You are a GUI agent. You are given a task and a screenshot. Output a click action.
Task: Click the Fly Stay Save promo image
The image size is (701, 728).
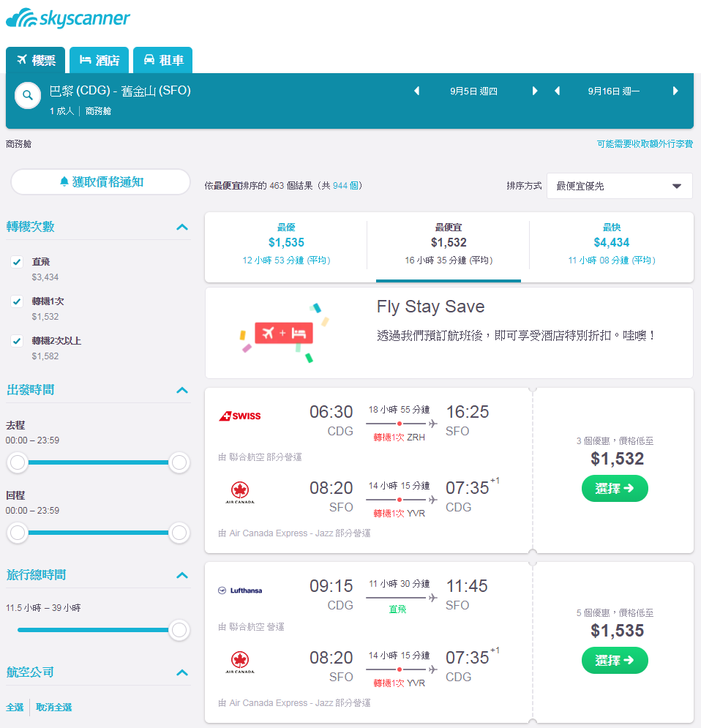tap(284, 333)
